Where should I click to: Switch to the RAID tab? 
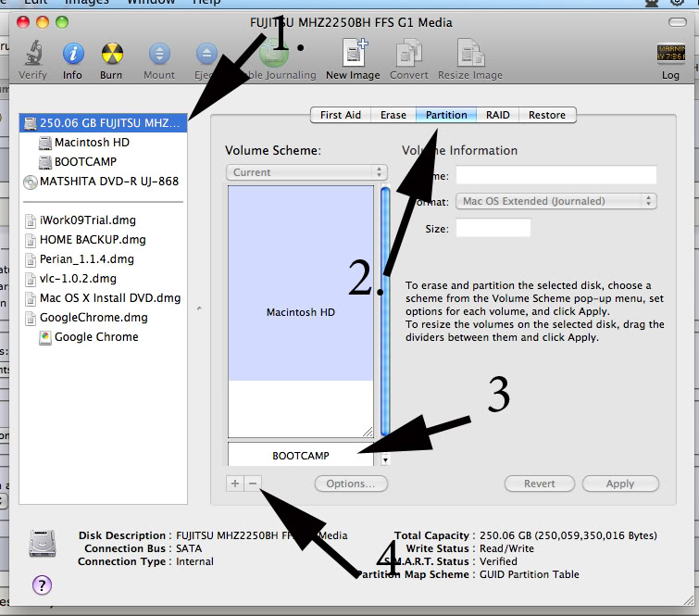coord(497,115)
